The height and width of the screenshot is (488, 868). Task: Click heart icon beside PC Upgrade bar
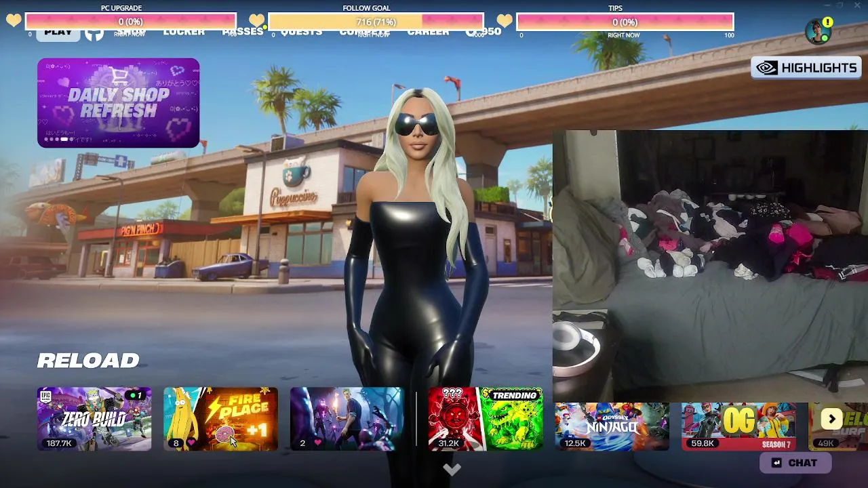tap(14, 20)
